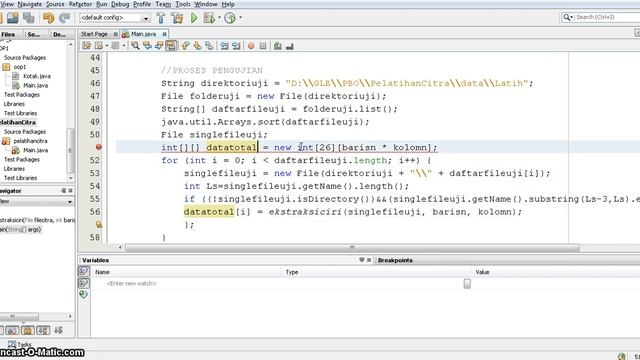Click the Last Edit icon in editor toolbar

(x=87, y=46)
